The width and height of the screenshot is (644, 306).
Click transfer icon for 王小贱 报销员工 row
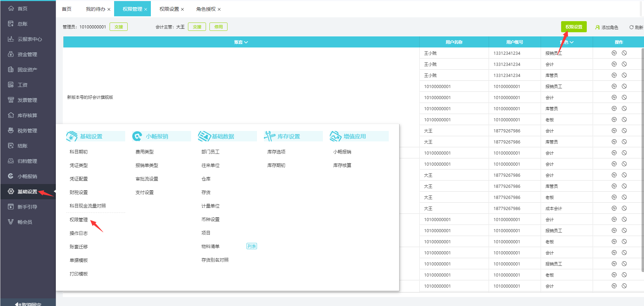click(x=614, y=53)
